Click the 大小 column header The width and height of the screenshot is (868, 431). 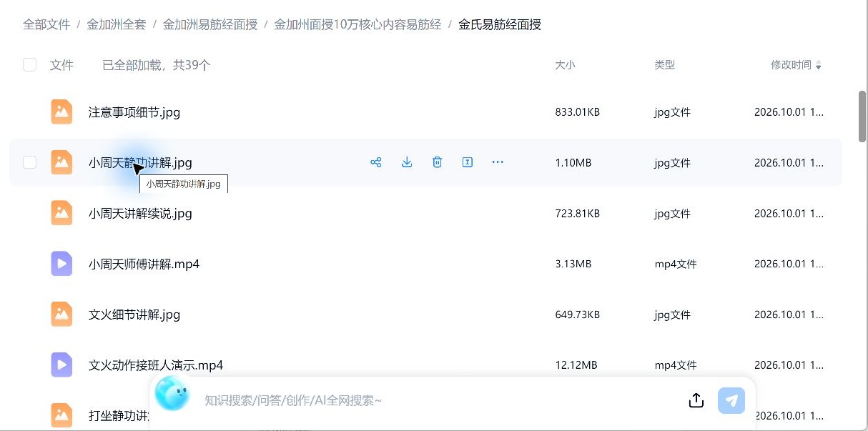point(565,65)
